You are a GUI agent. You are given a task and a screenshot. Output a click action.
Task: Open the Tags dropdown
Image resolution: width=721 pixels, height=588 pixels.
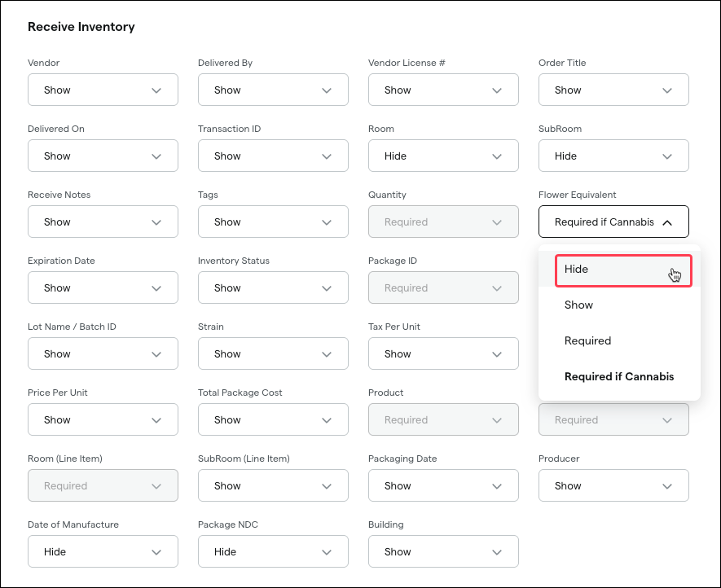(x=273, y=222)
